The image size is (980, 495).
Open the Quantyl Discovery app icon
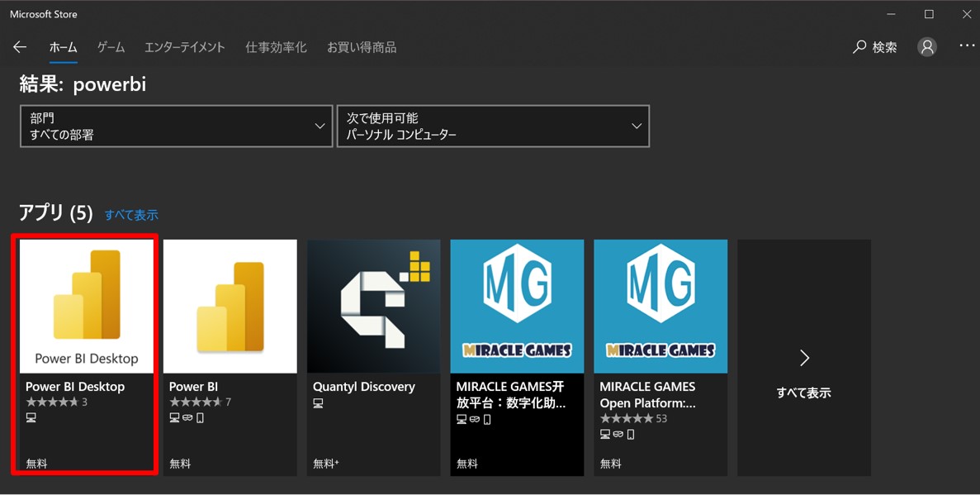click(373, 307)
